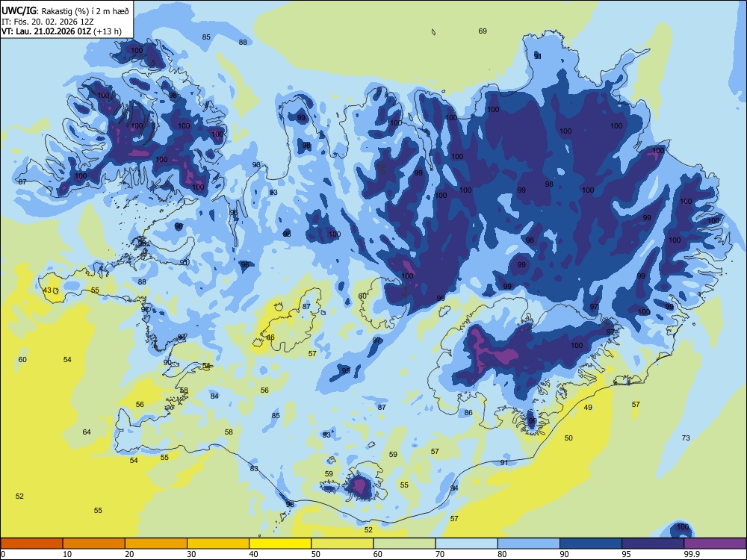Click the pale blue 70–80 legend swatch
747x560 pixels.
466,544
